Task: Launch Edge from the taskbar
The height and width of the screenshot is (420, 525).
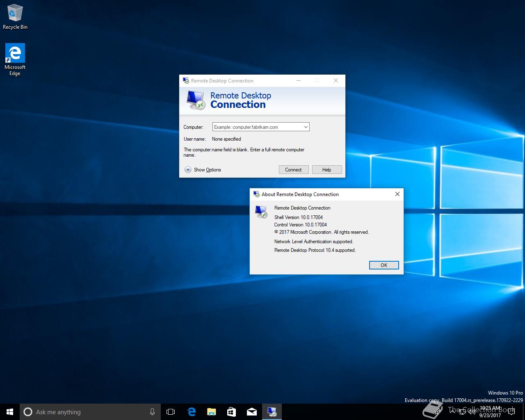Action: coord(192,412)
